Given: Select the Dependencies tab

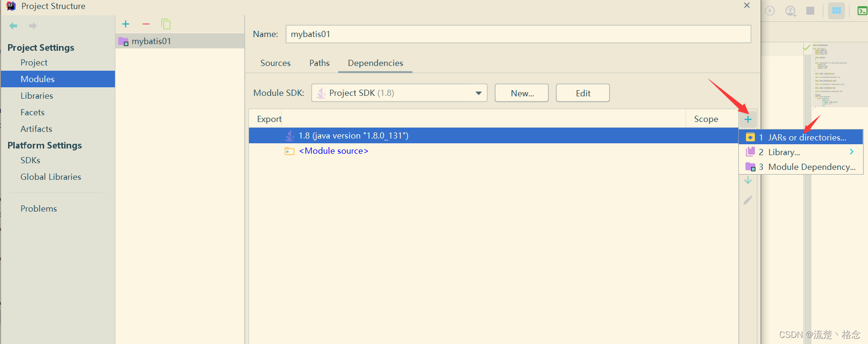Looking at the screenshot, I should click(x=375, y=63).
